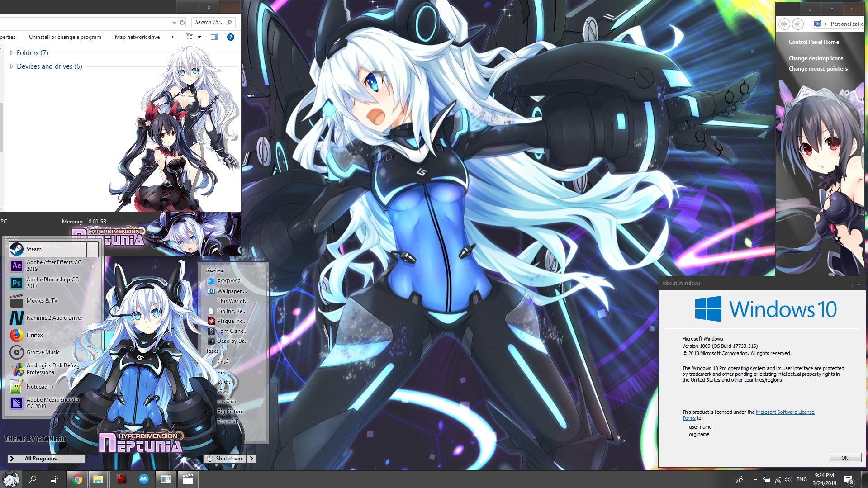Go to Control Panel Home

pos(814,42)
